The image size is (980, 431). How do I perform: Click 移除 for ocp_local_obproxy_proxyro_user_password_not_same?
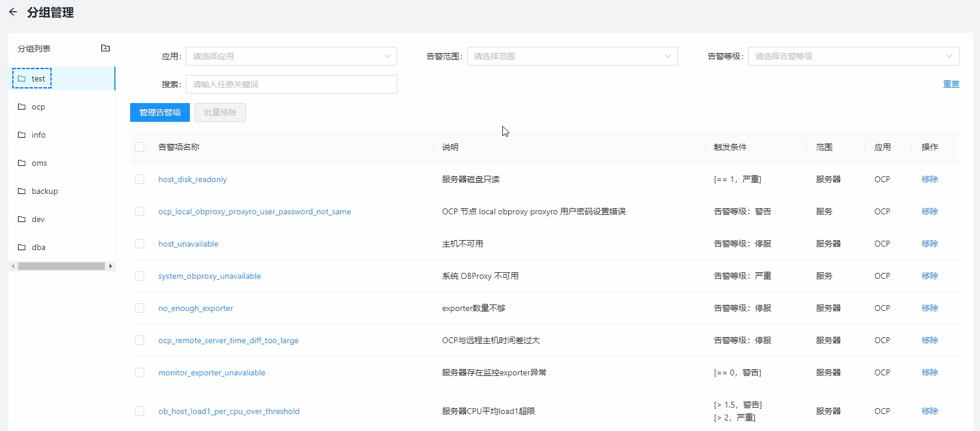point(930,211)
